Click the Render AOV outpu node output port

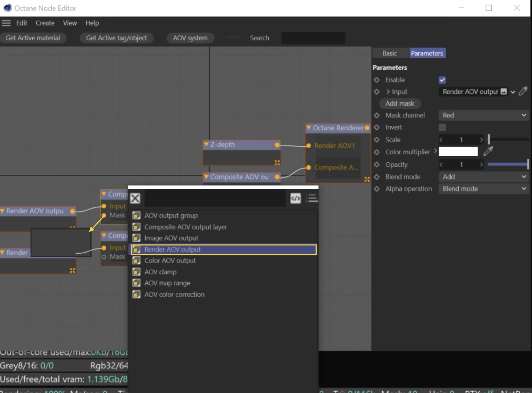point(72,211)
